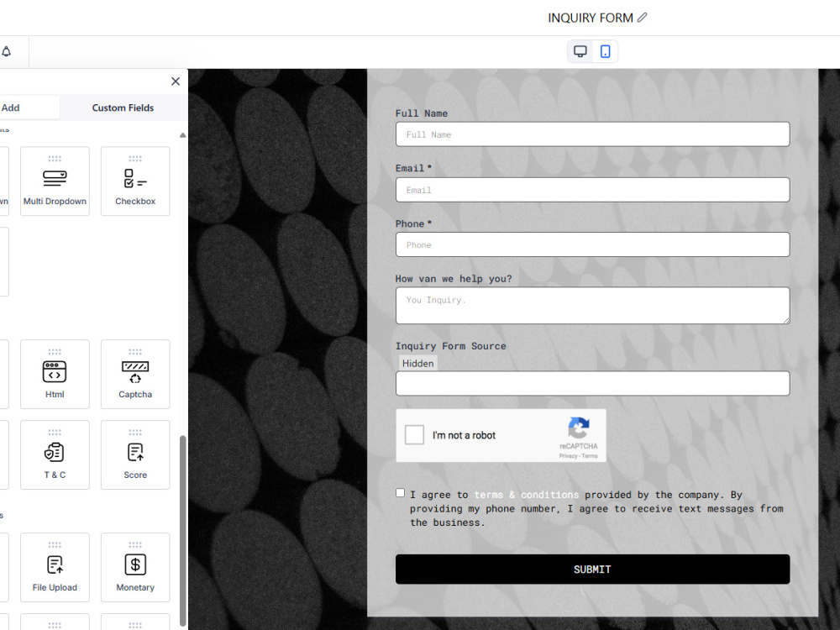Open the Custom Fields tab
This screenshot has height=630, width=840.
tap(123, 108)
